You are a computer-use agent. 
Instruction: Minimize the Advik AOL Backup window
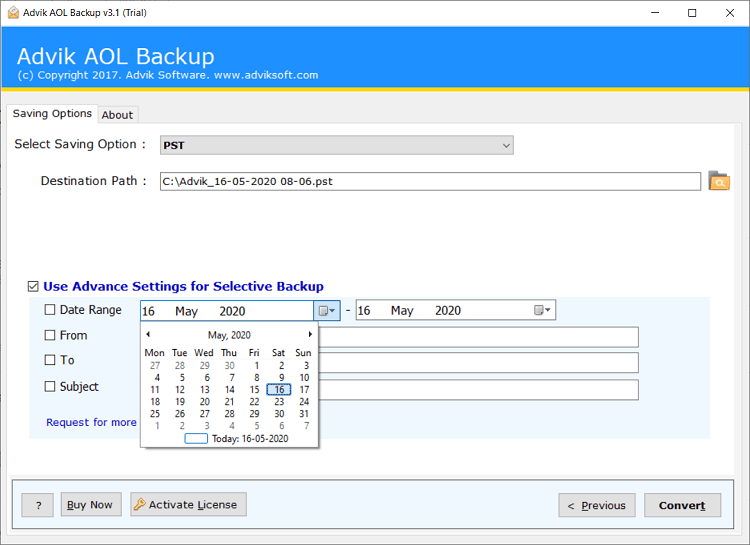655,13
